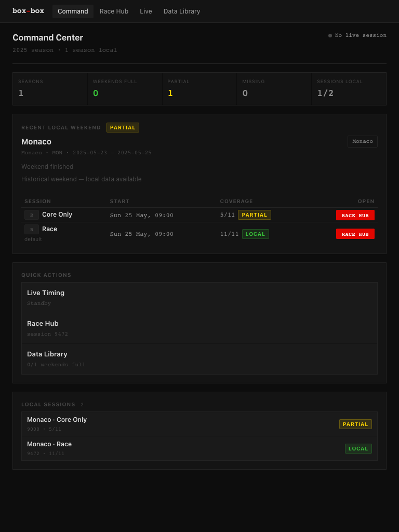Click the Monaco weekend heading
The height and width of the screenshot is (532, 399).
pos(36,142)
